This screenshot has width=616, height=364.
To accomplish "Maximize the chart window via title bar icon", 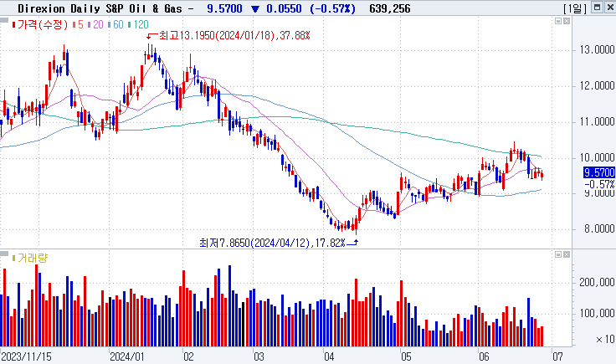I will [597, 7].
